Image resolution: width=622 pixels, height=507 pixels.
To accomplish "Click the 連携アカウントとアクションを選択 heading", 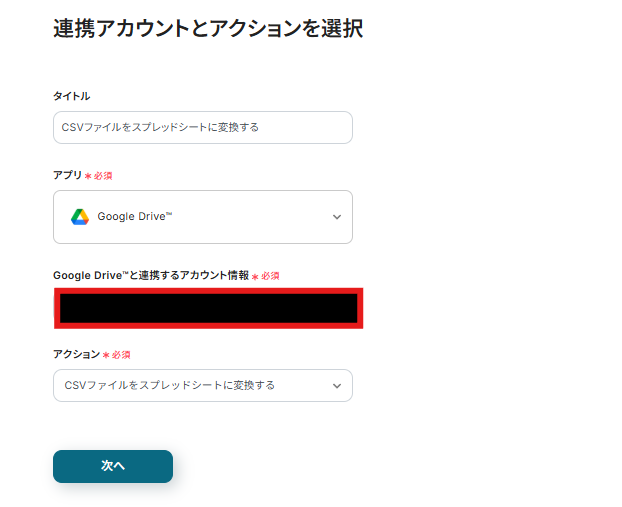I will click(x=208, y=29).
